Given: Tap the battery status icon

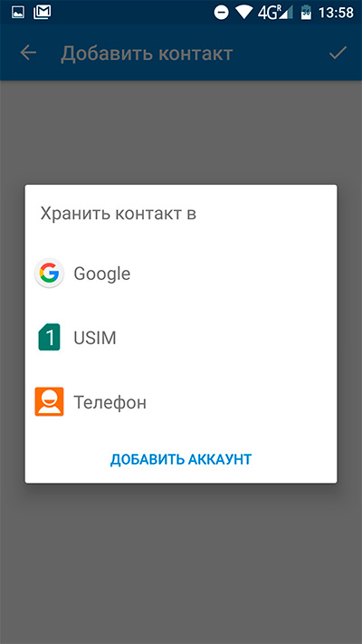Looking at the screenshot, I should tap(306, 13).
